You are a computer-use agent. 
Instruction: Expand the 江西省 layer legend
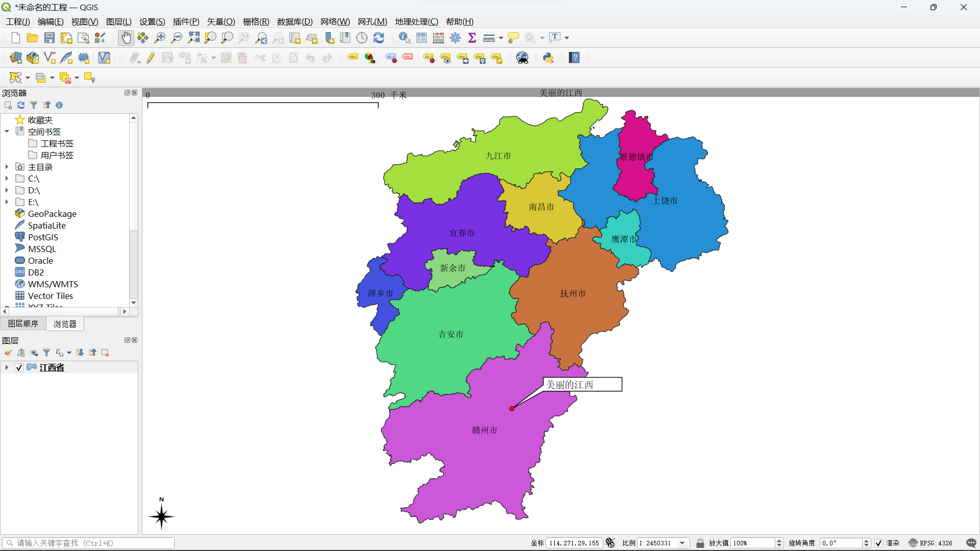(7, 367)
